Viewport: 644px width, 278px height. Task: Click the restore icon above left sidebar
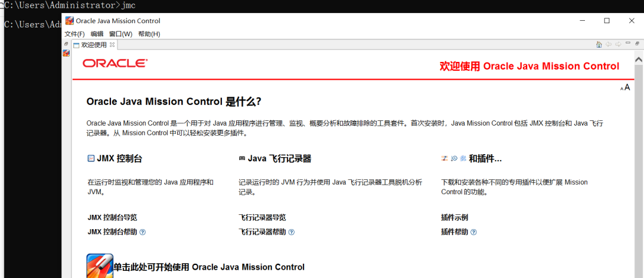[x=66, y=43]
